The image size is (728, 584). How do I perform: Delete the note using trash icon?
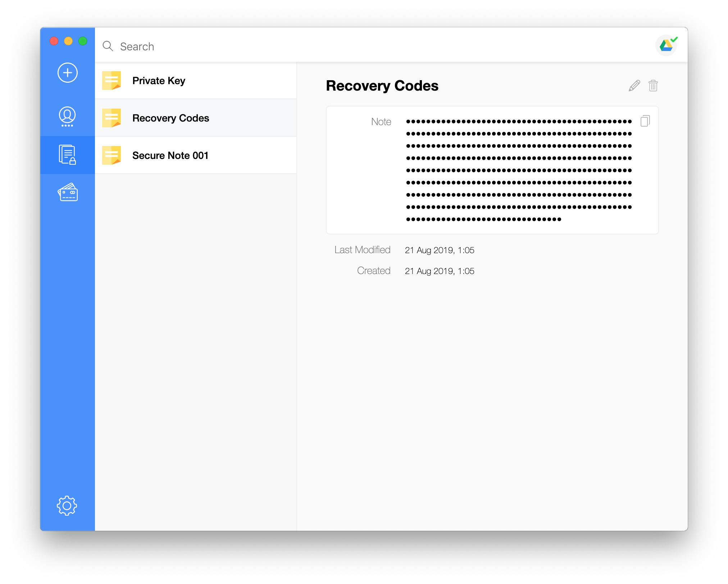point(653,86)
